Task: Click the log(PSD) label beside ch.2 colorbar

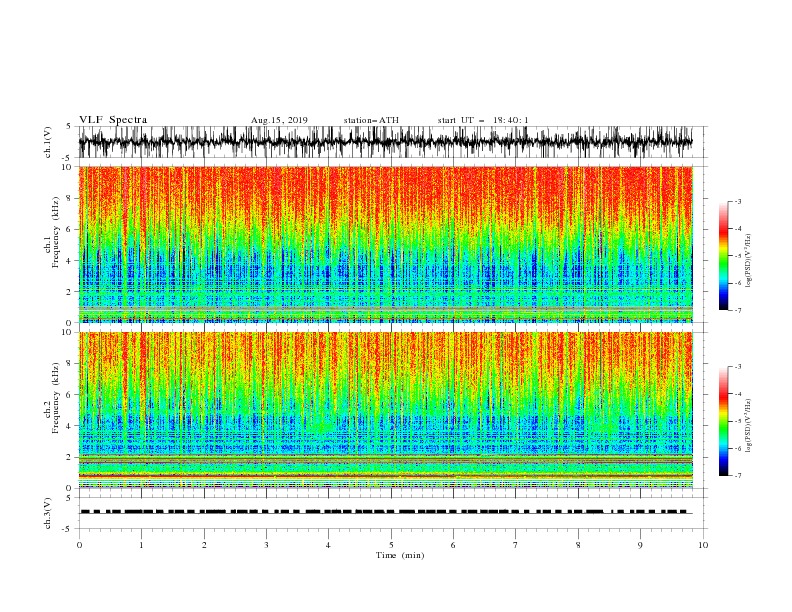Action: [x=749, y=426]
